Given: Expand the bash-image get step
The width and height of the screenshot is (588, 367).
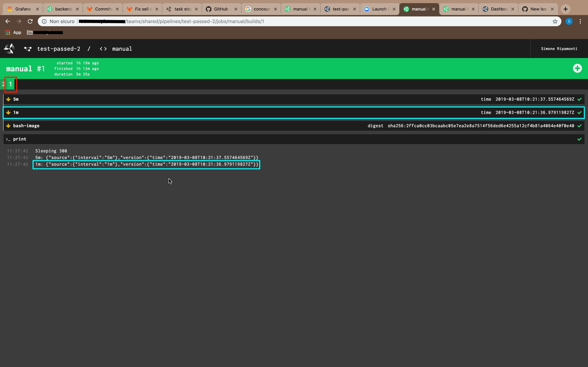Looking at the screenshot, I should tap(26, 126).
